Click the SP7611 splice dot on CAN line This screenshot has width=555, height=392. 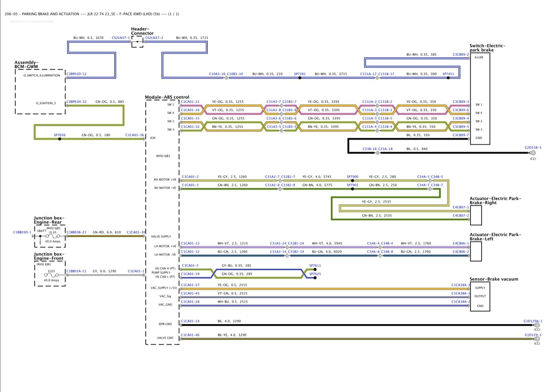click(x=315, y=270)
